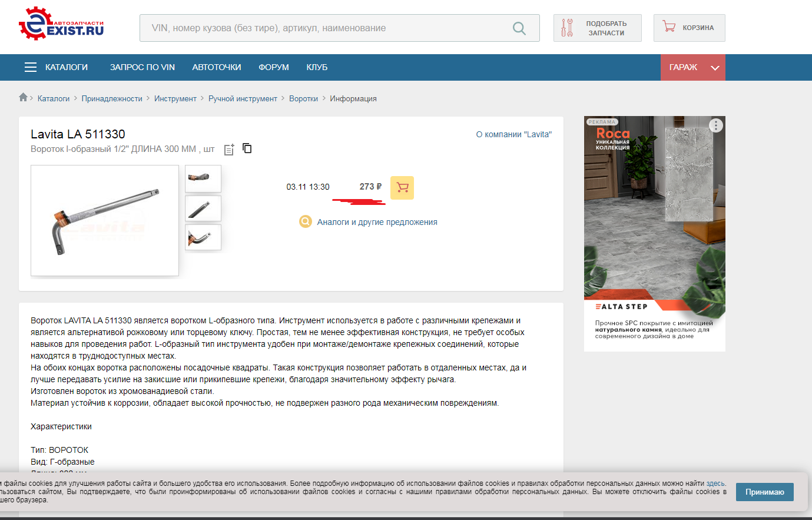
Task: Open Запрос по VIN menu item
Action: pyautogui.click(x=142, y=67)
